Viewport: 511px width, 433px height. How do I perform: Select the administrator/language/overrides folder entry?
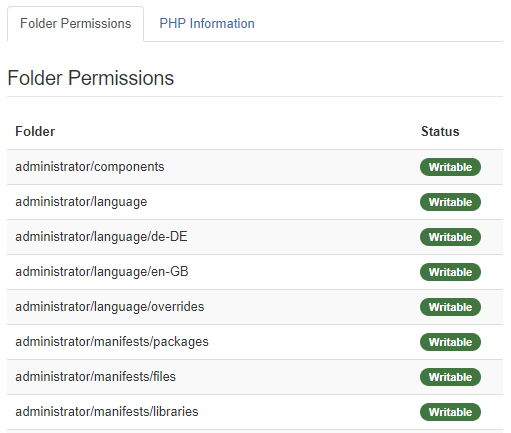click(x=110, y=307)
